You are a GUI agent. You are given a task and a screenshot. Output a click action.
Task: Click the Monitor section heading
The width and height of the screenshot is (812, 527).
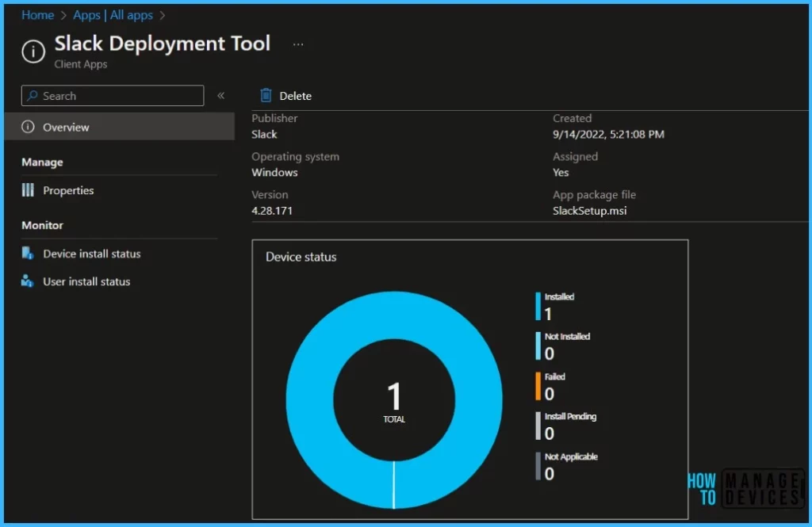pos(43,225)
